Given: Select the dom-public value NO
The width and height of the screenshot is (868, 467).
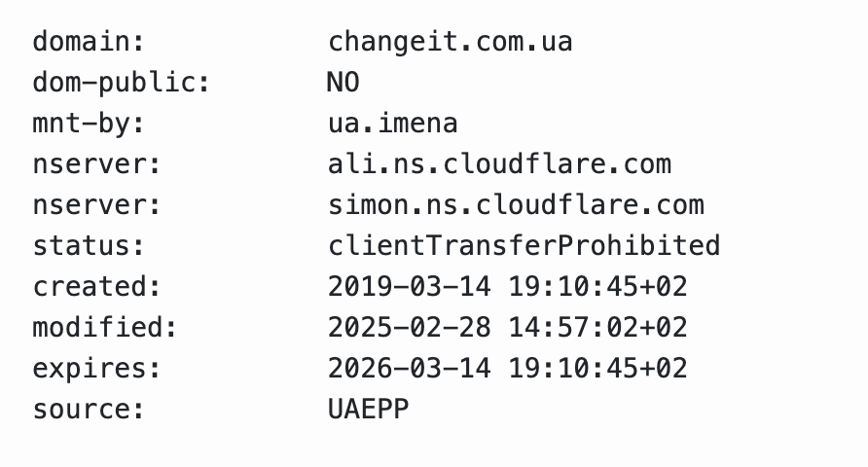Looking at the screenshot, I should [344, 83].
